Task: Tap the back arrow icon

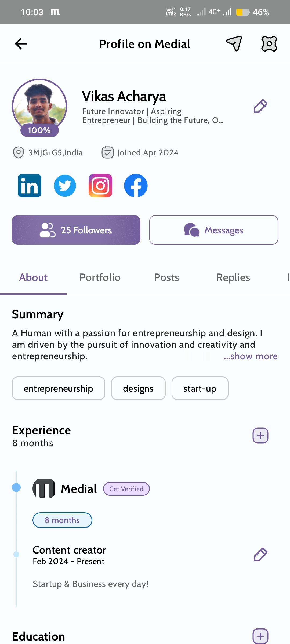Action: pyautogui.click(x=21, y=44)
